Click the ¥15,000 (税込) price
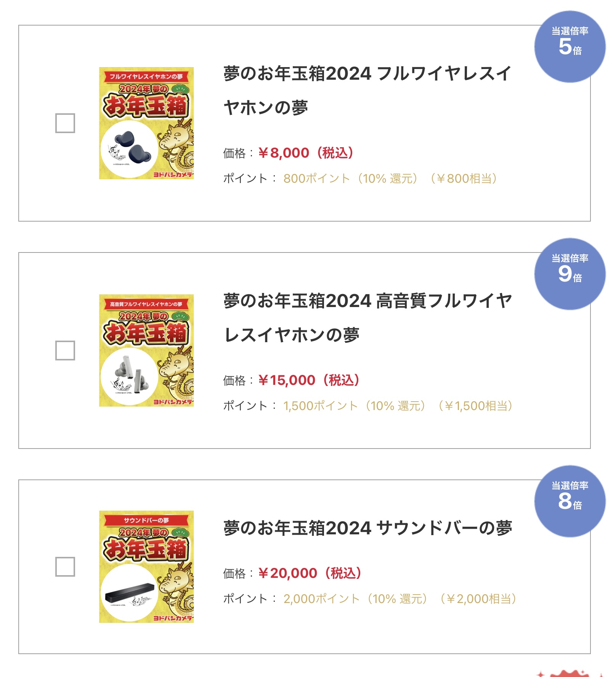The image size is (616, 677). point(309,380)
